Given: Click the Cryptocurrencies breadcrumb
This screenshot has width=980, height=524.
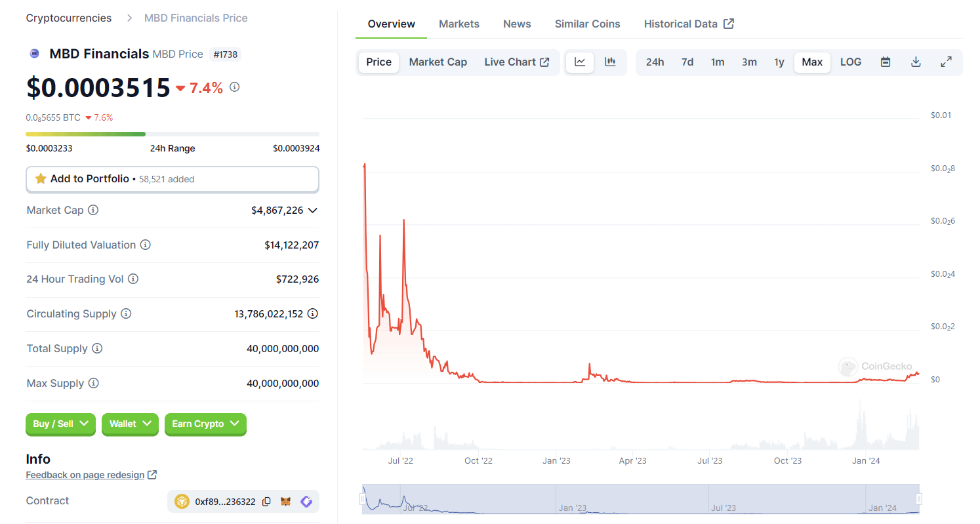Looking at the screenshot, I should [69, 18].
